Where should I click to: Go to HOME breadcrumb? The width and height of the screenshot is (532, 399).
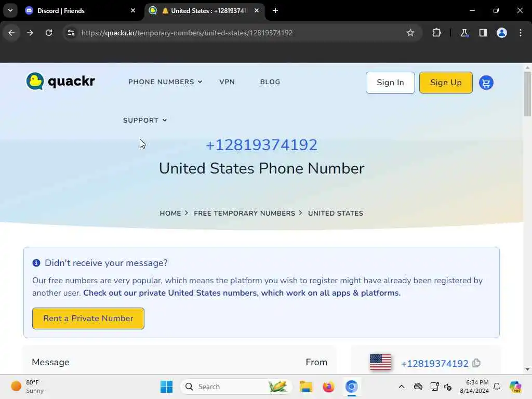170,213
